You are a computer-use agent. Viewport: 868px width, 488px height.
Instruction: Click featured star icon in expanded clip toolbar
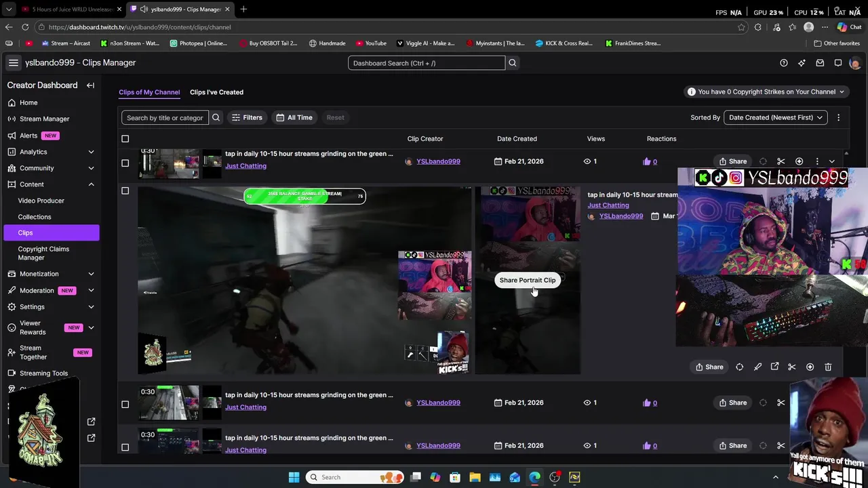pyautogui.click(x=810, y=367)
